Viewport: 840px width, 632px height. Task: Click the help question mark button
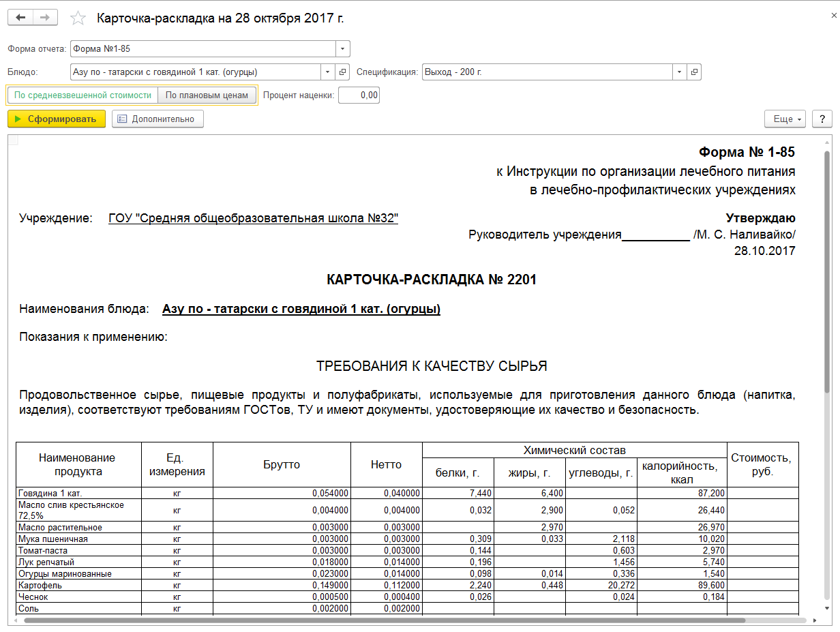(822, 119)
